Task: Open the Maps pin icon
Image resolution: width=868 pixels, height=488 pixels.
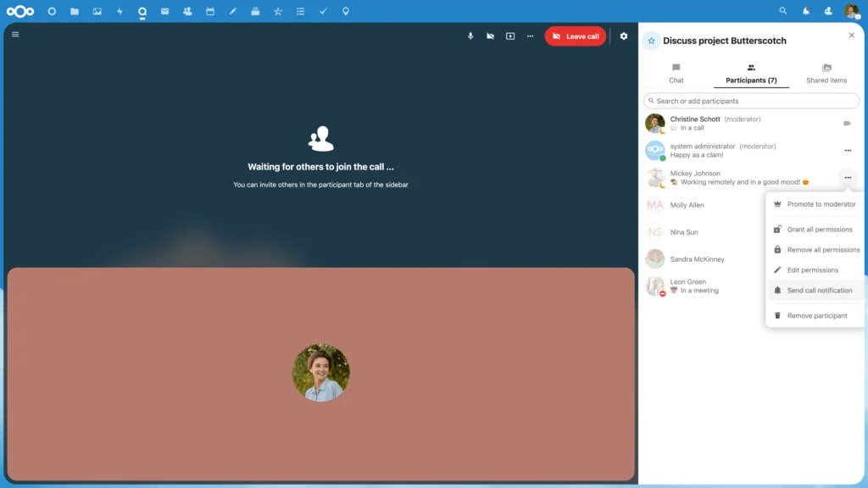Action: [346, 11]
